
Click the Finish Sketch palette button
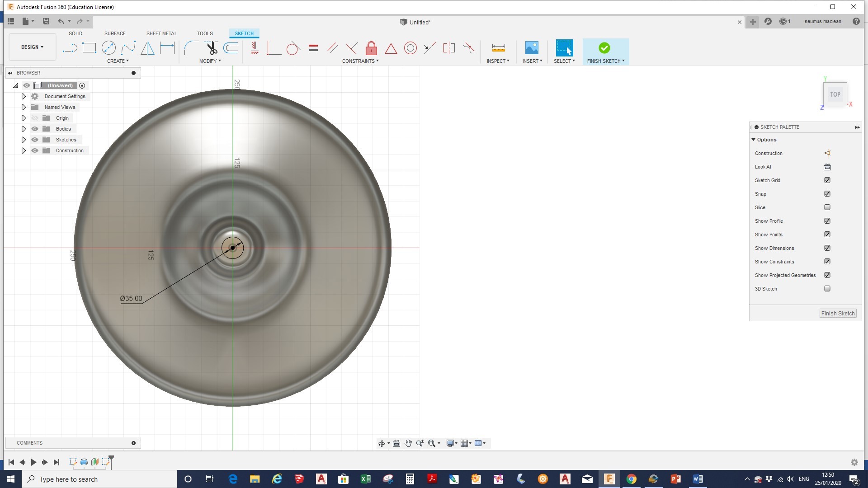pyautogui.click(x=838, y=313)
